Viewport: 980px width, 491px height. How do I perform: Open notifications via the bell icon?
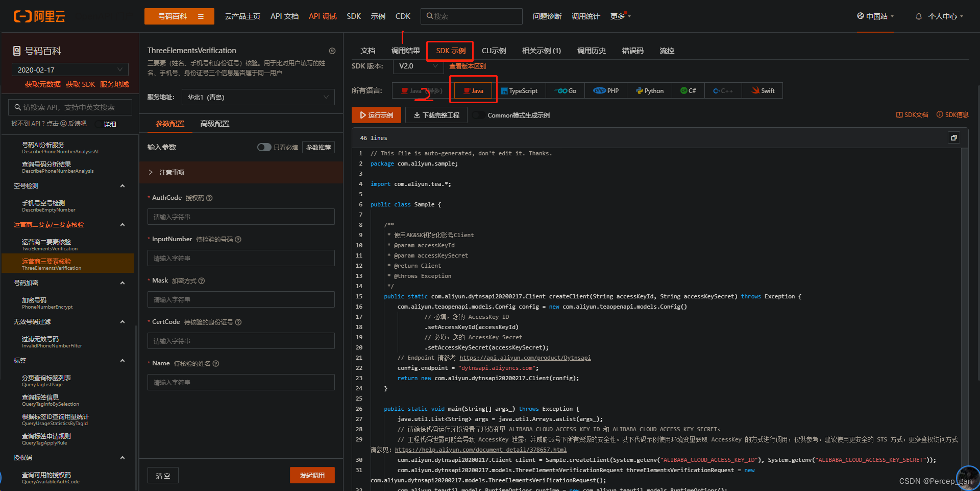click(x=919, y=16)
